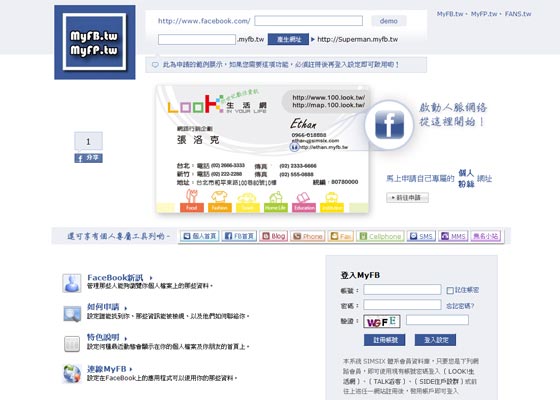Open the MyFP.tw top link
The width and height of the screenshot is (560, 400).
click(484, 14)
